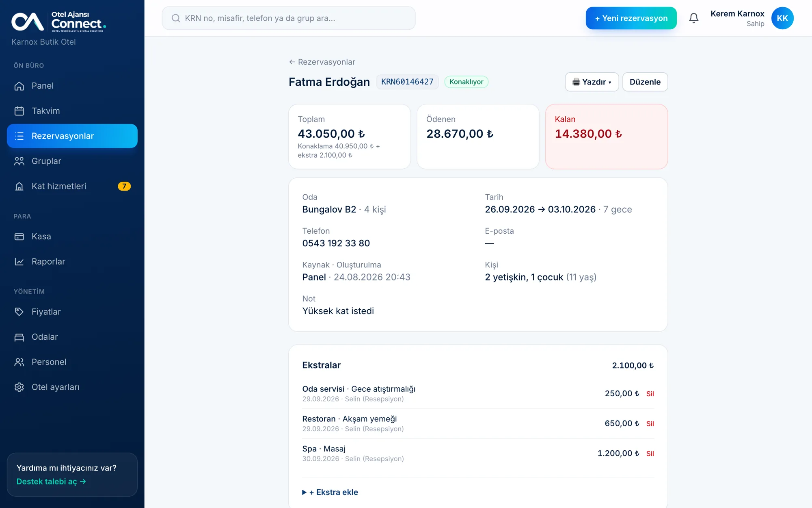Click the Kalan 14.380,00 ₺ card
The width and height of the screenshot is (812, 508).
pyautogui.click(x=607, y=137)
